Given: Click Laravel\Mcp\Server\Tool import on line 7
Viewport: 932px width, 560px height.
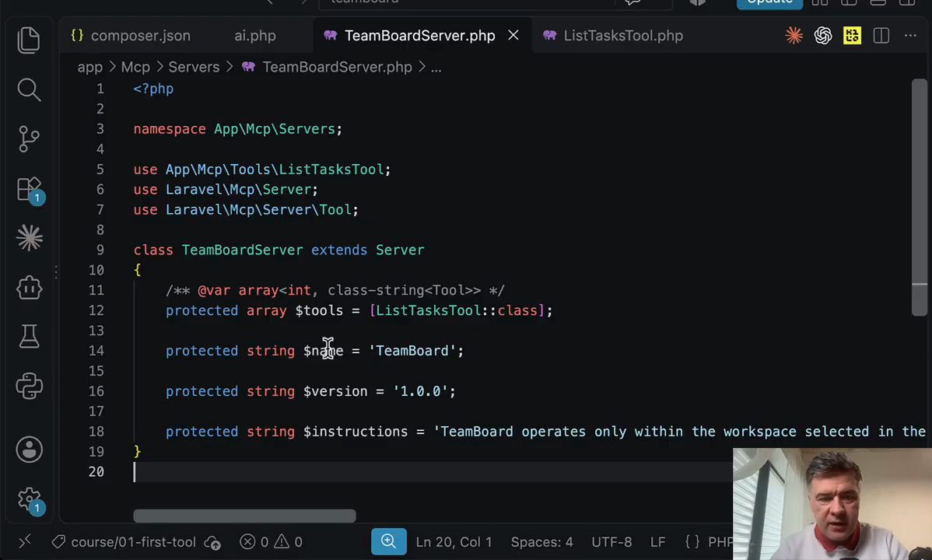Looking at the screenshot, I should (258, 210).
